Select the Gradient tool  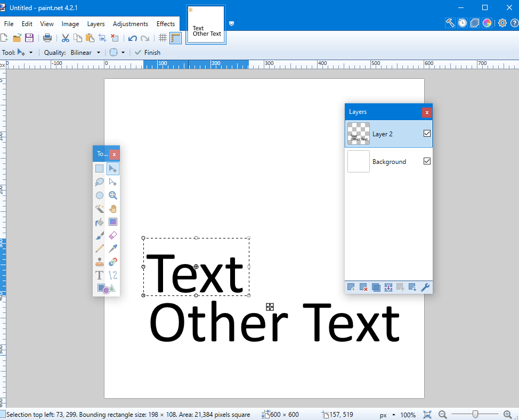tap(113, 222)
